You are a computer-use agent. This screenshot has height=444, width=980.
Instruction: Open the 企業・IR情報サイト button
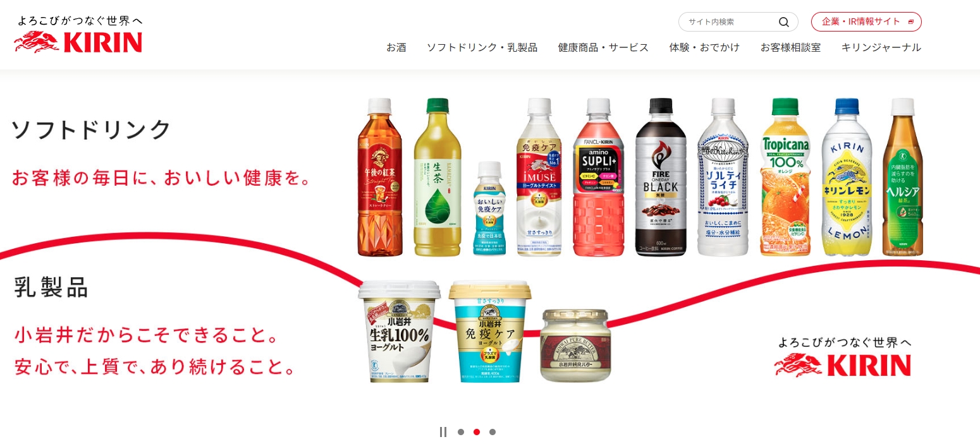(x=866, y=22)
